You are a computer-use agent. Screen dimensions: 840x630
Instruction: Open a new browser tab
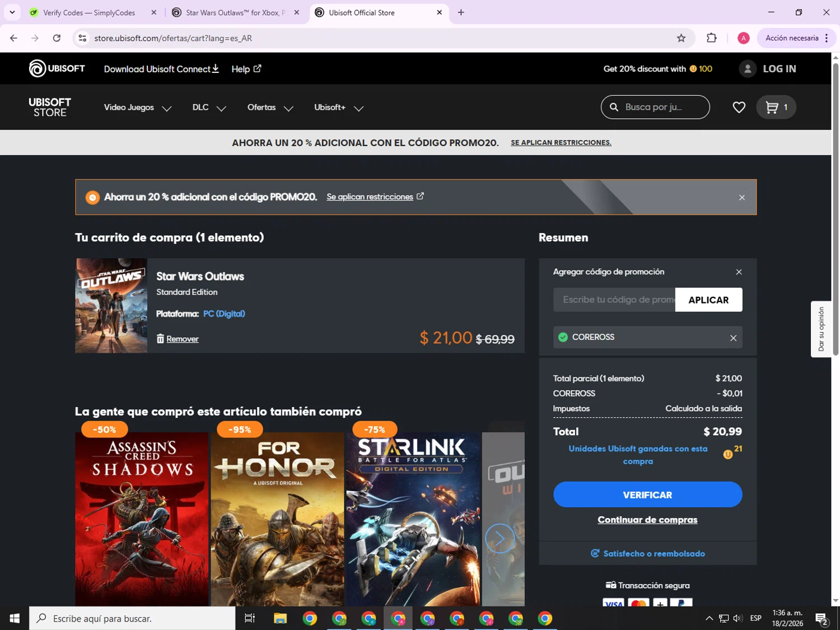(461, 12)
